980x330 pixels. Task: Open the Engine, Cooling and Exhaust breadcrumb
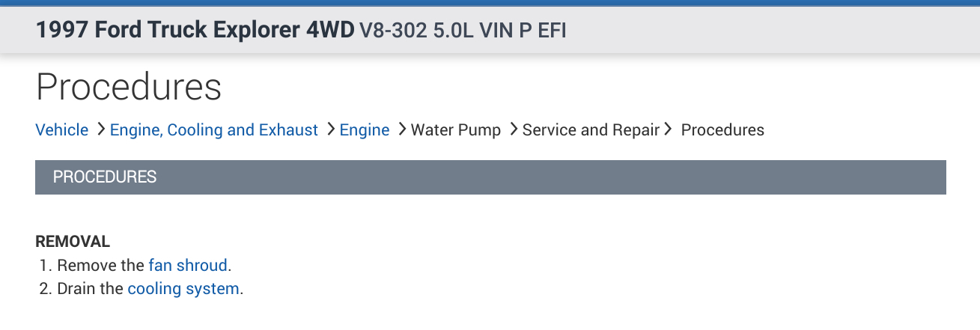213,130
